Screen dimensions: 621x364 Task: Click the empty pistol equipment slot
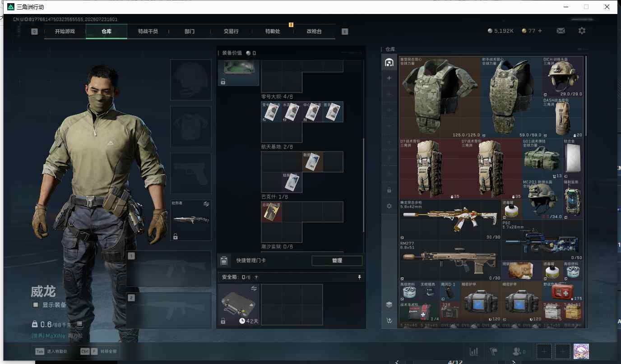point(191,174)
